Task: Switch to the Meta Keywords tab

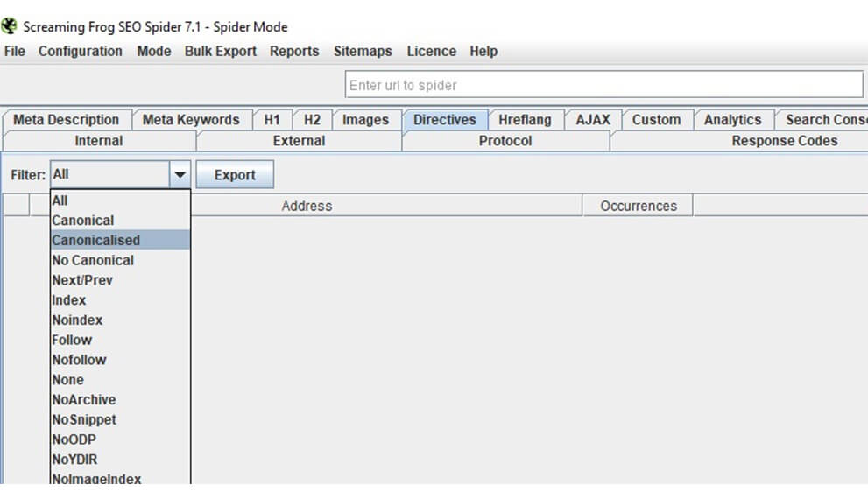Action: coord(191,119)
